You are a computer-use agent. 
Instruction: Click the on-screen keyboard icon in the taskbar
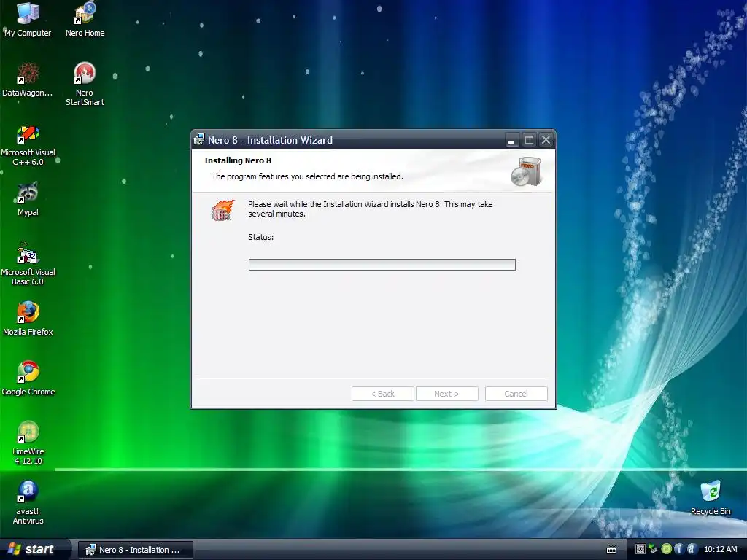[x=611, y=550]
